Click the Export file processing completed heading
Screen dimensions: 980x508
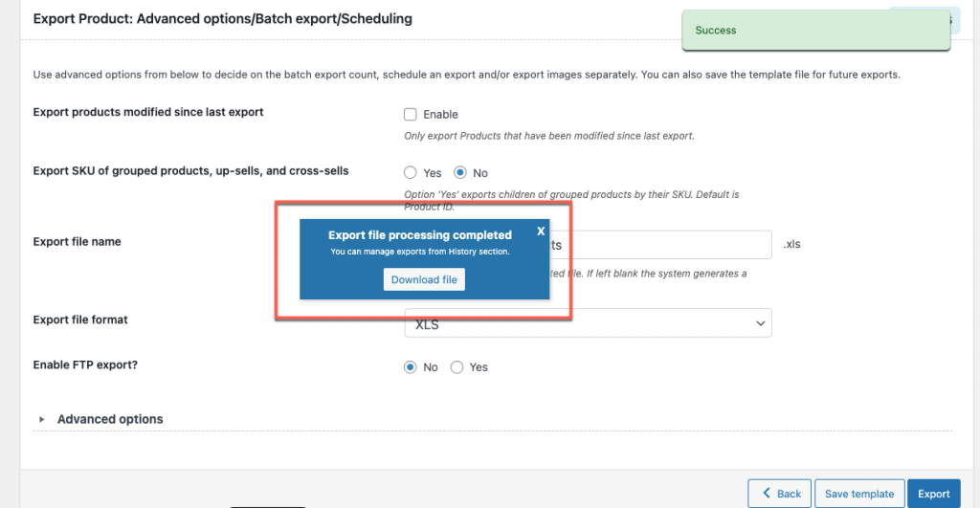coord(420,235)
